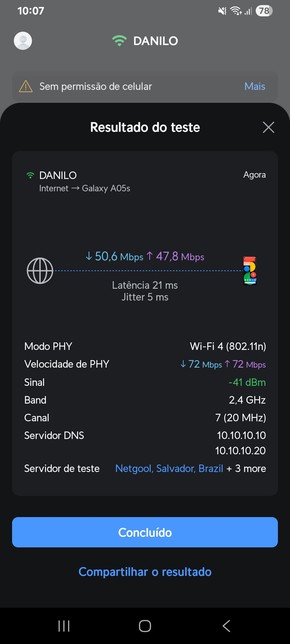
Task: Tap the battery 78 indicator in status bar
Action: click(264, 11)
